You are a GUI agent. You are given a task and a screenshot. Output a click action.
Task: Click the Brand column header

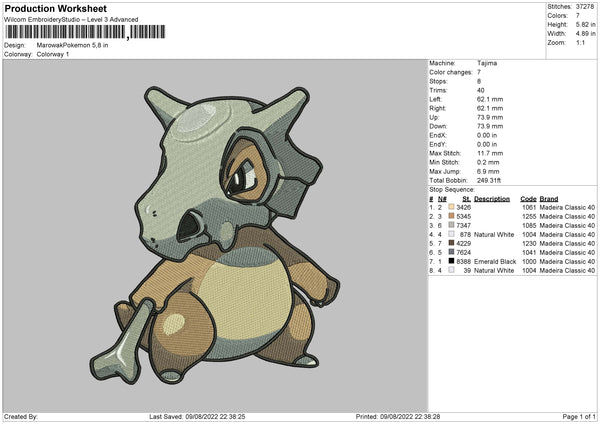[x=549, y=199]
